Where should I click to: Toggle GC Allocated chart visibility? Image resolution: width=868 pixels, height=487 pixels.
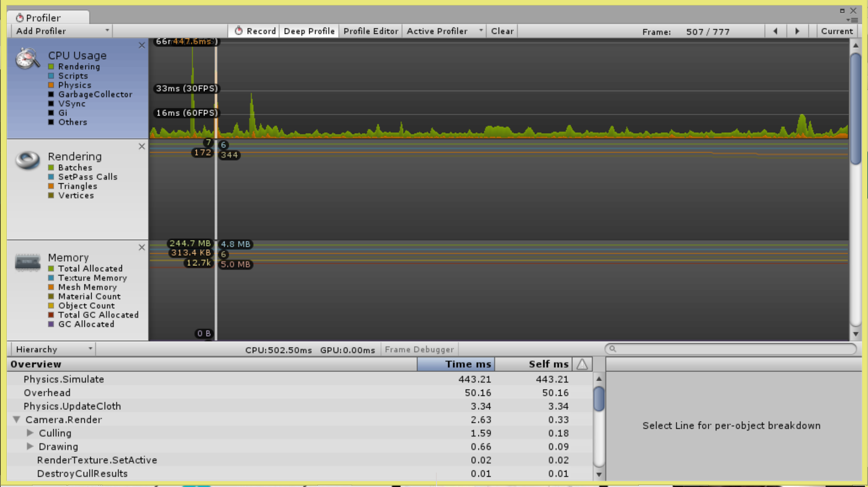tap(51, 324)
